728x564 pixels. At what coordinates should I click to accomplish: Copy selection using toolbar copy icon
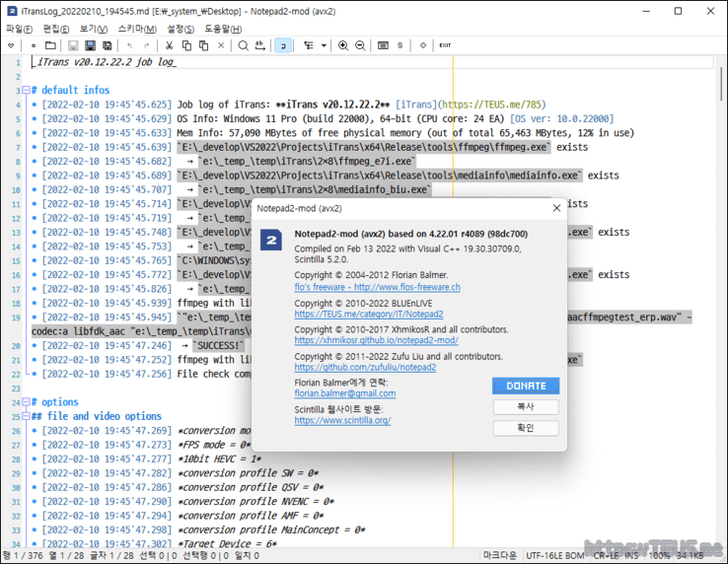point(186,45)
